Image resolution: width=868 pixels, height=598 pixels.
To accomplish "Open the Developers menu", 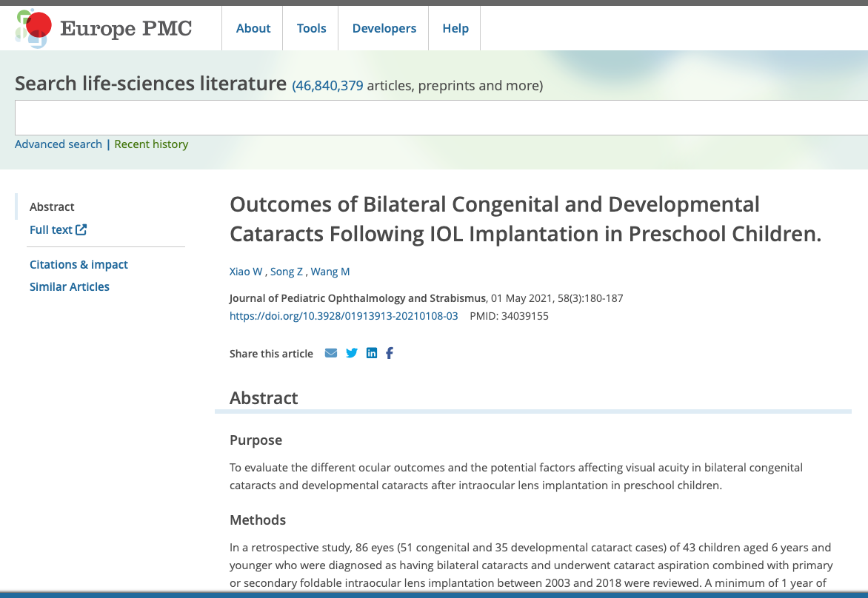I will pyautogui.click(x=384, y=28).
